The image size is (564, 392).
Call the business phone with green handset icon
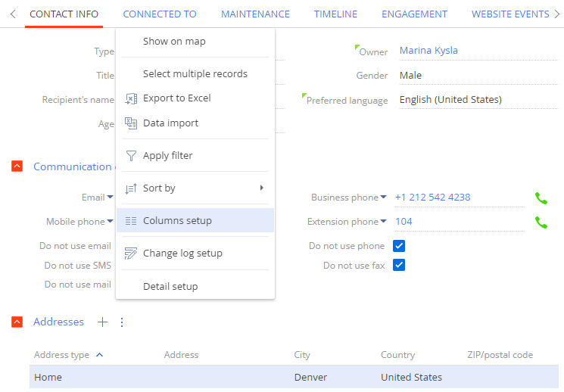[541, 198]
